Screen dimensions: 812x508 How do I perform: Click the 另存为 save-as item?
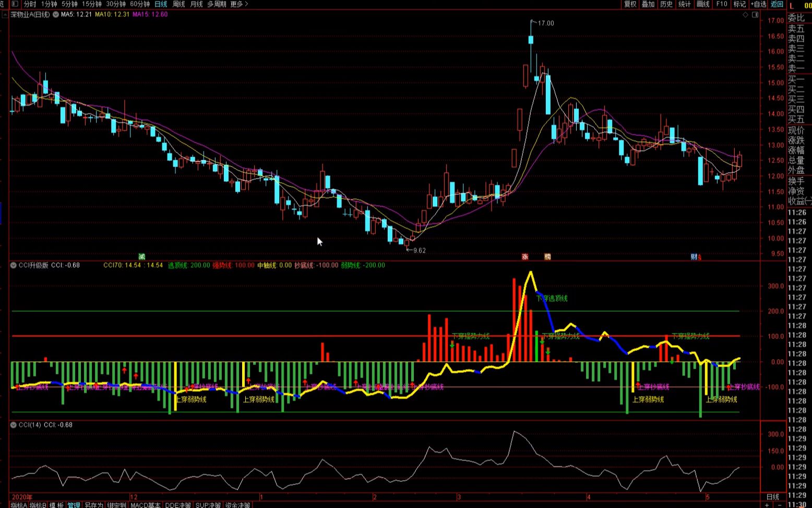(94, 505)
